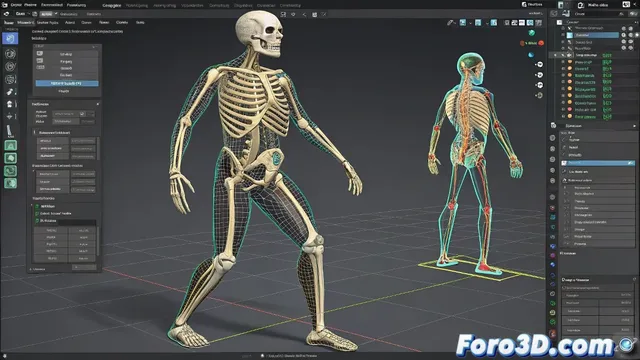640x360 pixels.
Task: Choose the last green tool icon in left toolbar
Action: (x=10, y=183)
